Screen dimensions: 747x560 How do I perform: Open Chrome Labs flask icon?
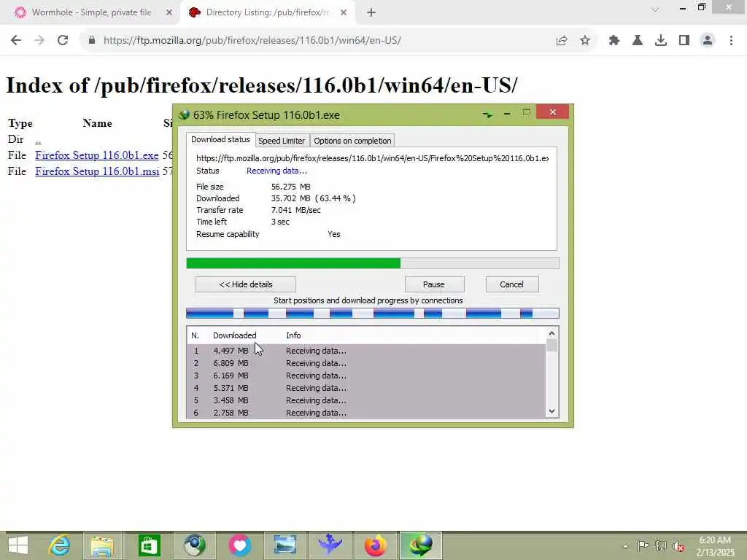tap(638, 41)
